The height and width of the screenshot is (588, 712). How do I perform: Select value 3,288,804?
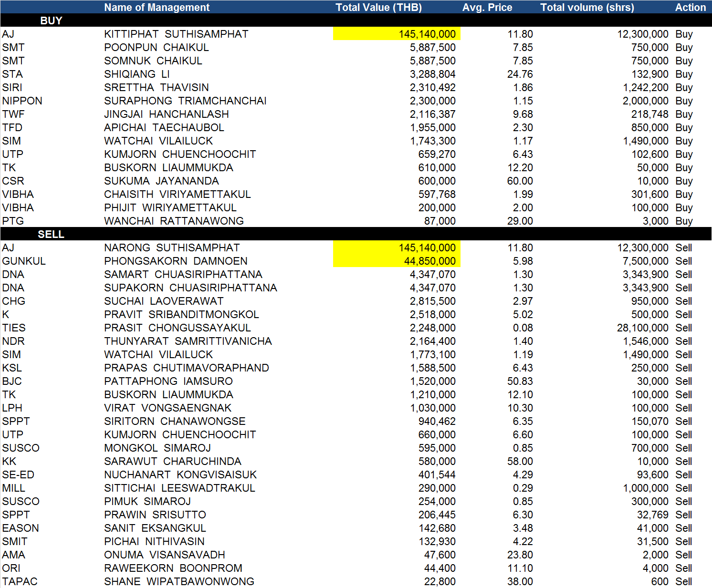[x=432, y=74]
